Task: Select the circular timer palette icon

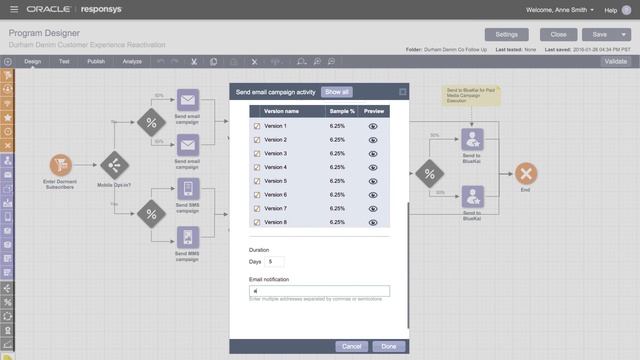Action: tap(7, 316)
